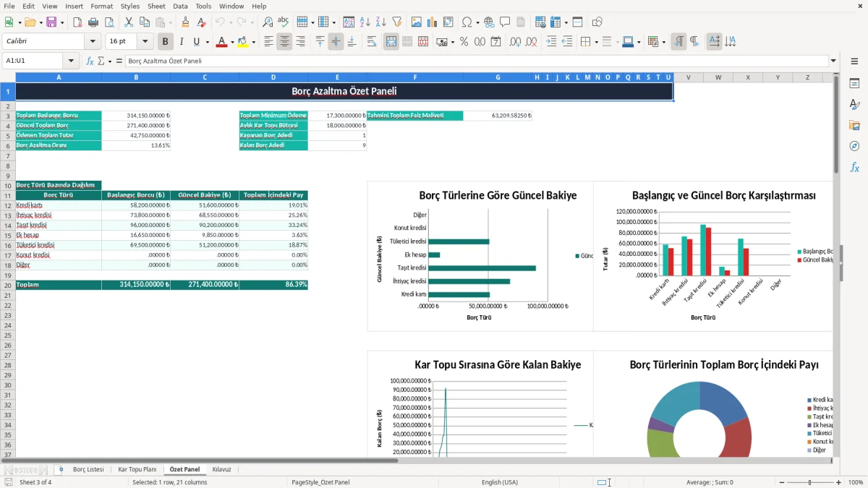Click Insert Chart icon
Viewport: 868px width, 488px height.
point(433,22)
